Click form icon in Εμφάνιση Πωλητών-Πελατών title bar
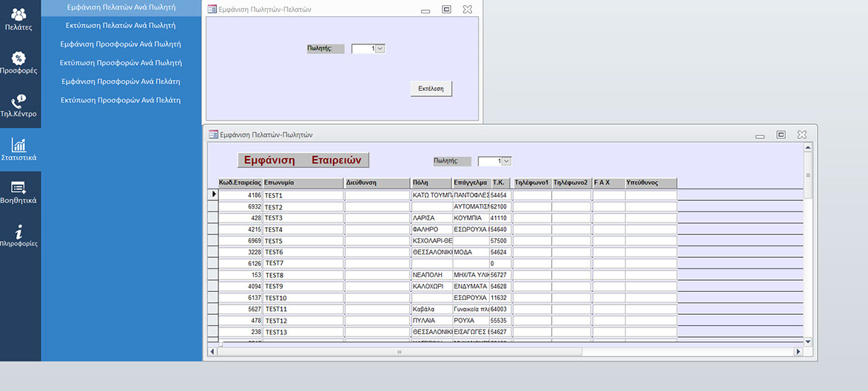 212,10
